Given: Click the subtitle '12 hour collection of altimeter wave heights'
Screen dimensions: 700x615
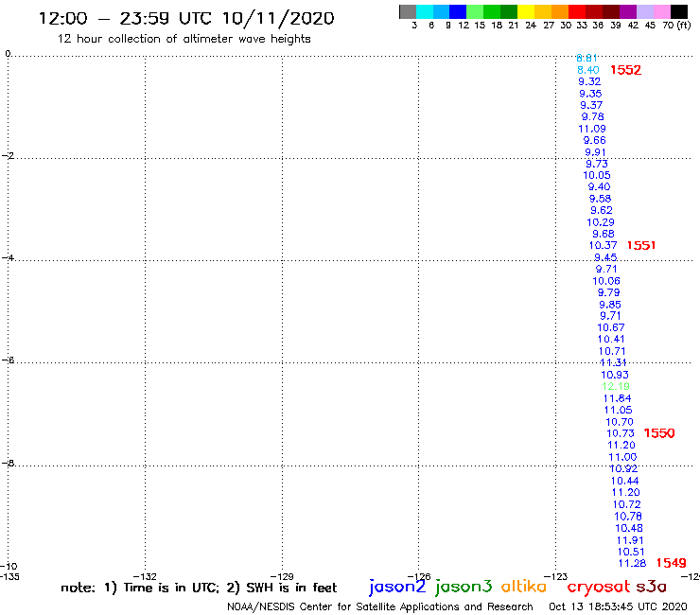Looking at the screenshot, I should [x=184, y=40].
